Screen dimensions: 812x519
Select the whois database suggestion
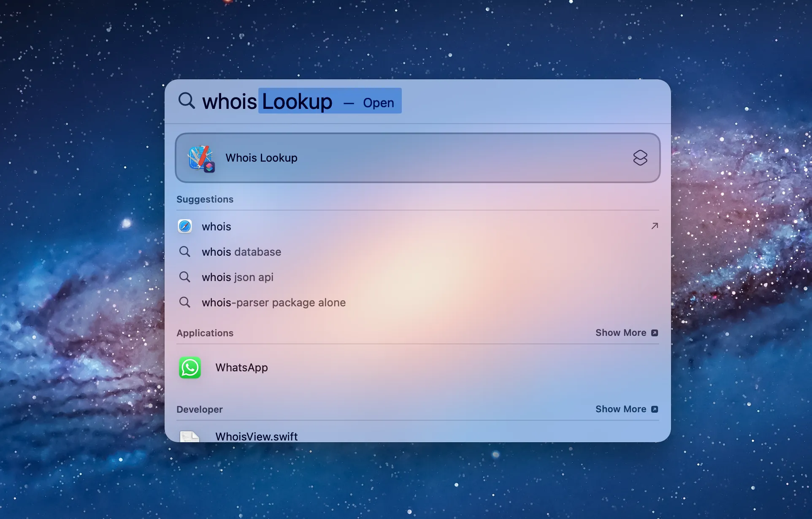coord(241,251)
